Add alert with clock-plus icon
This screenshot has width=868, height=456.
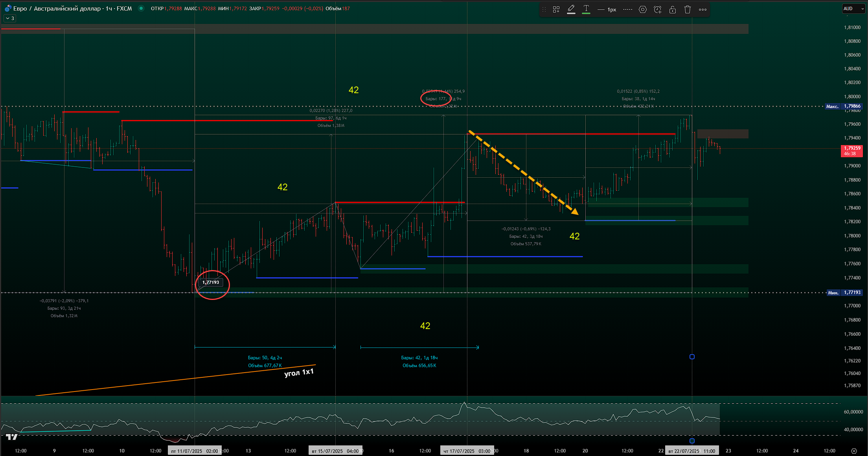coord(658,9)
